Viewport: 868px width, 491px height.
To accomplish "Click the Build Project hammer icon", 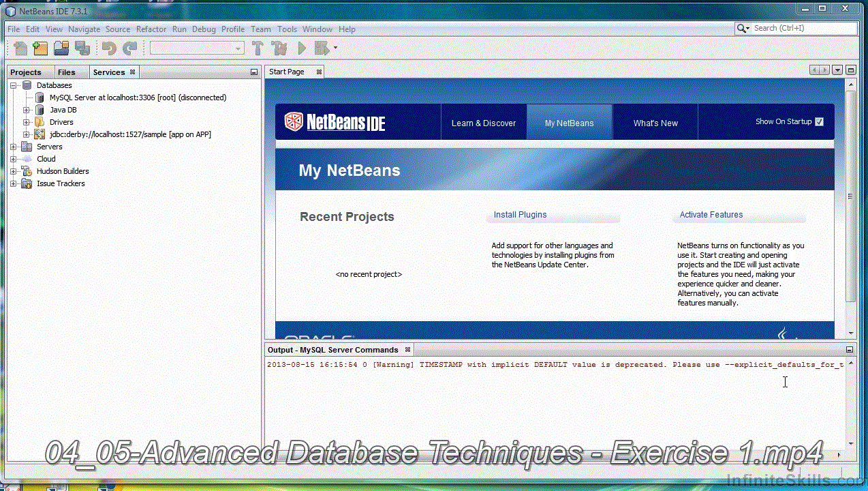I will coord(258,48).
